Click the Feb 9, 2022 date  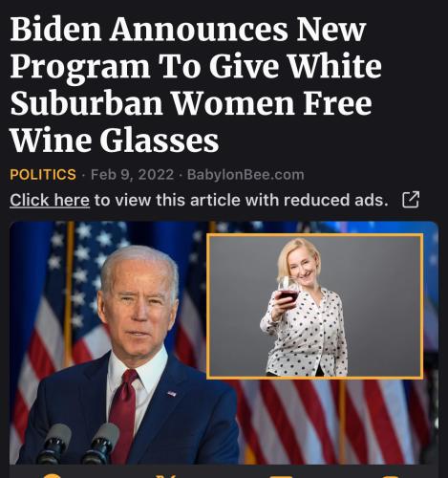pos(132,175)
